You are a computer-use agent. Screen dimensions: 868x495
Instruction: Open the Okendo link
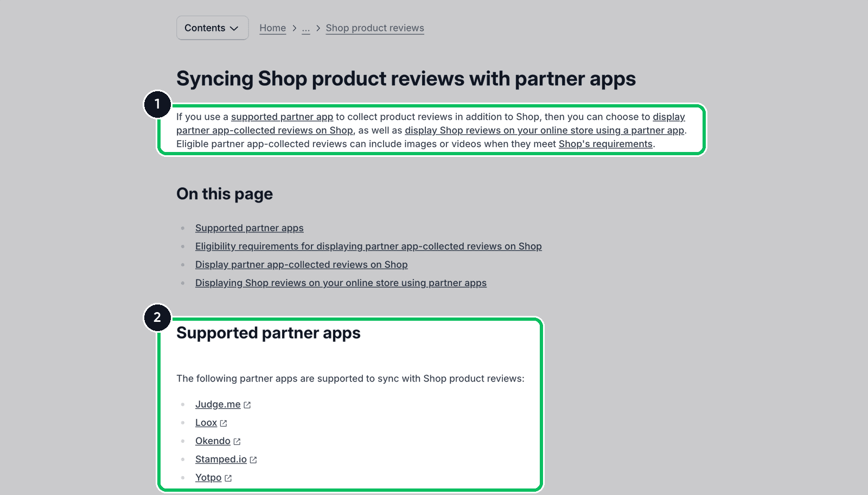[x=213, y=441]
